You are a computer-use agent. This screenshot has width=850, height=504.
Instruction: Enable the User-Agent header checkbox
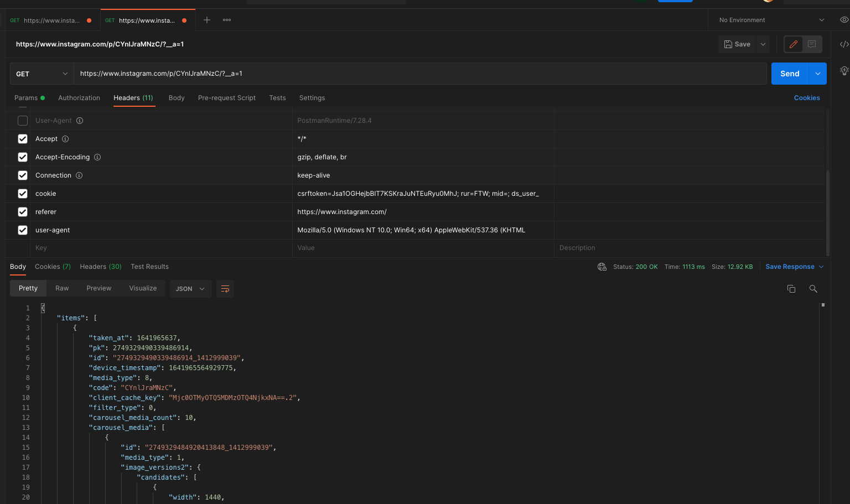pyautogui.click(x=23, y=120)
